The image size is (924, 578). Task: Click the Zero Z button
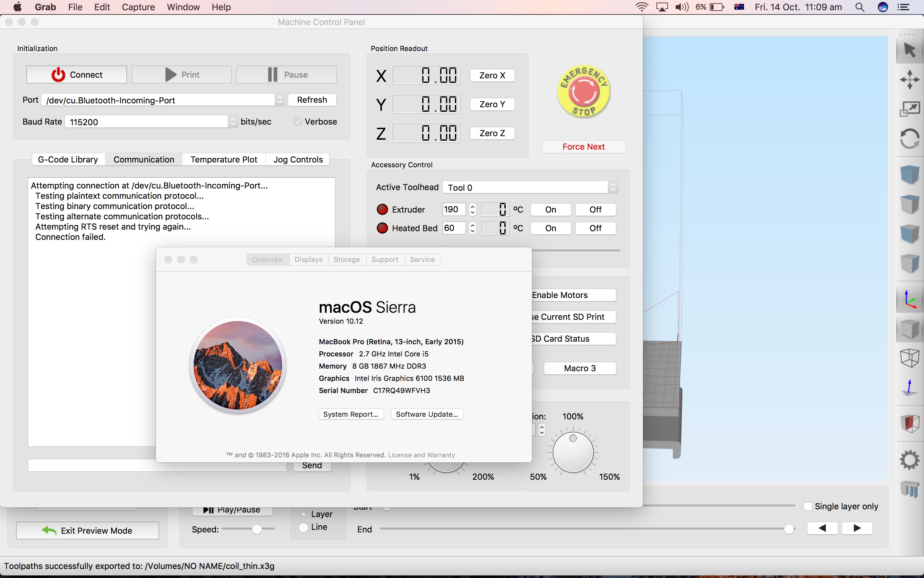pos(492,133)
